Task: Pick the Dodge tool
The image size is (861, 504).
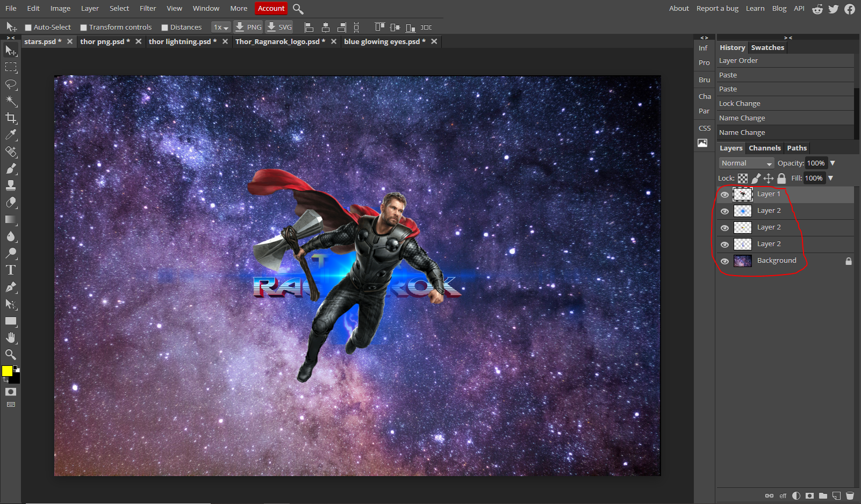Action: (x=11, y=253)
